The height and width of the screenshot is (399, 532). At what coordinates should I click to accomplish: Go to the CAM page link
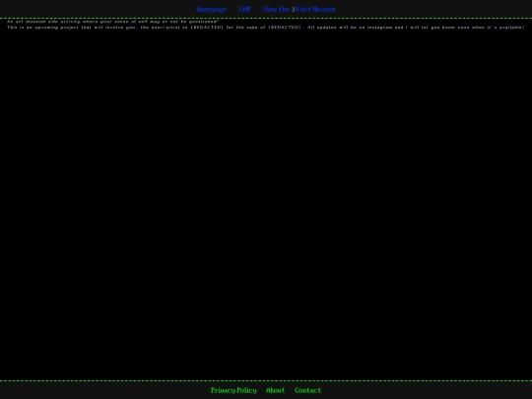pos(244,9)
